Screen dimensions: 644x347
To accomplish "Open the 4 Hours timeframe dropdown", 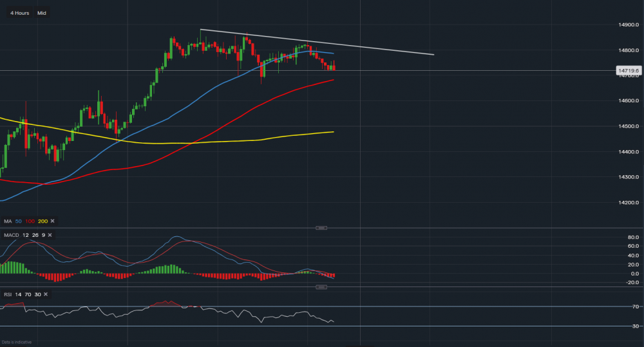I will 18,12.
